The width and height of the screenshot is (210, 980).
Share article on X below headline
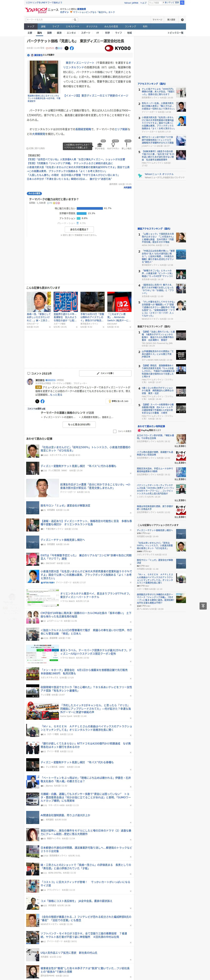(66, 48)
